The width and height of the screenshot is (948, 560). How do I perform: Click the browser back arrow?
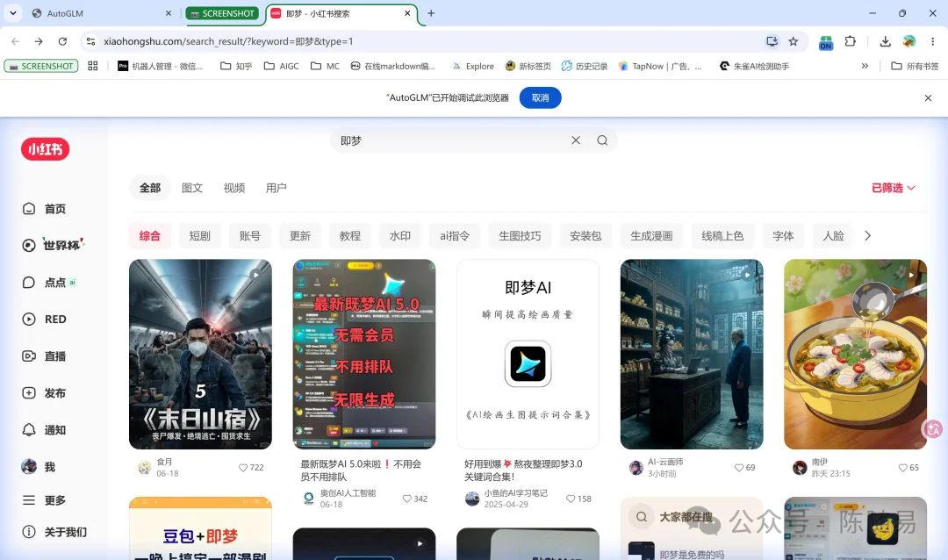(x=15, y=41)
